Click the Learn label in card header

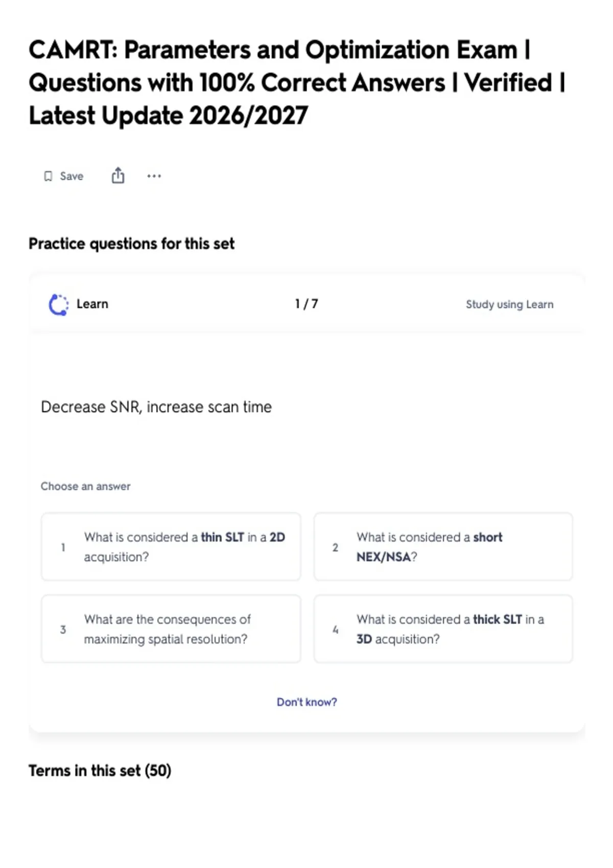pos(92,304)
